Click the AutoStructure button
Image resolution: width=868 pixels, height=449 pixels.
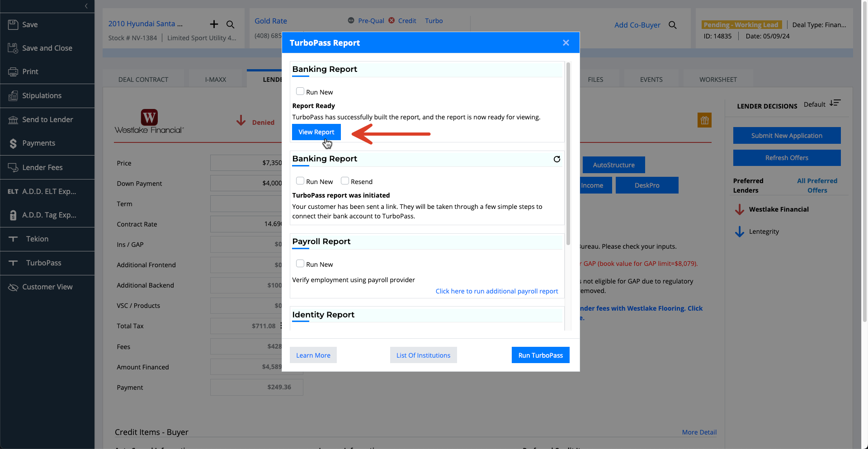(614, 165)
